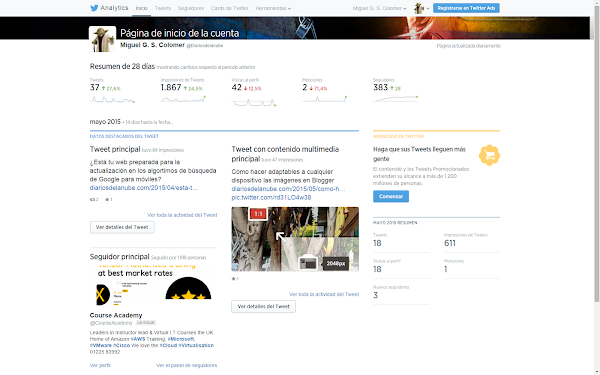Click the #Cisco hashtag

click(x=121, y=345)
